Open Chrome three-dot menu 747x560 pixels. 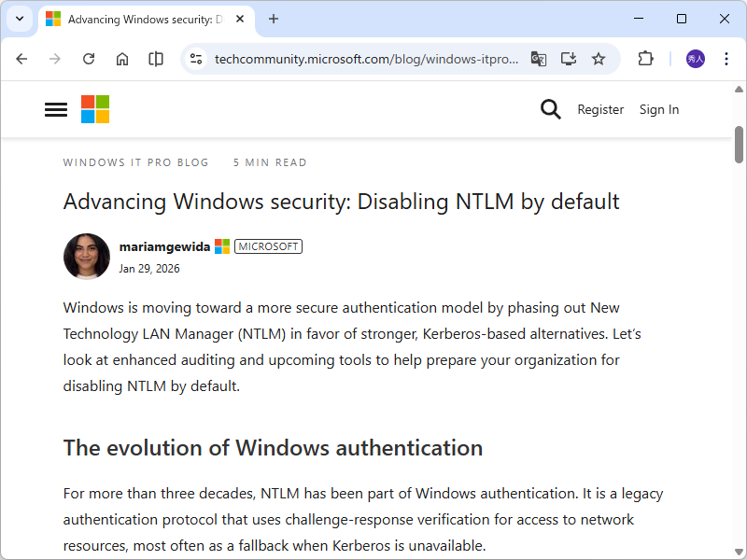coord(726,59)
